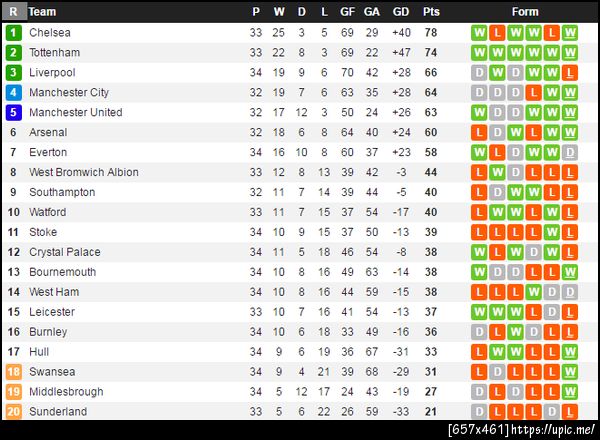The height and width of the screenshot is (440, 600).
Task: Click the GD column header
Action: pos(401,12)
